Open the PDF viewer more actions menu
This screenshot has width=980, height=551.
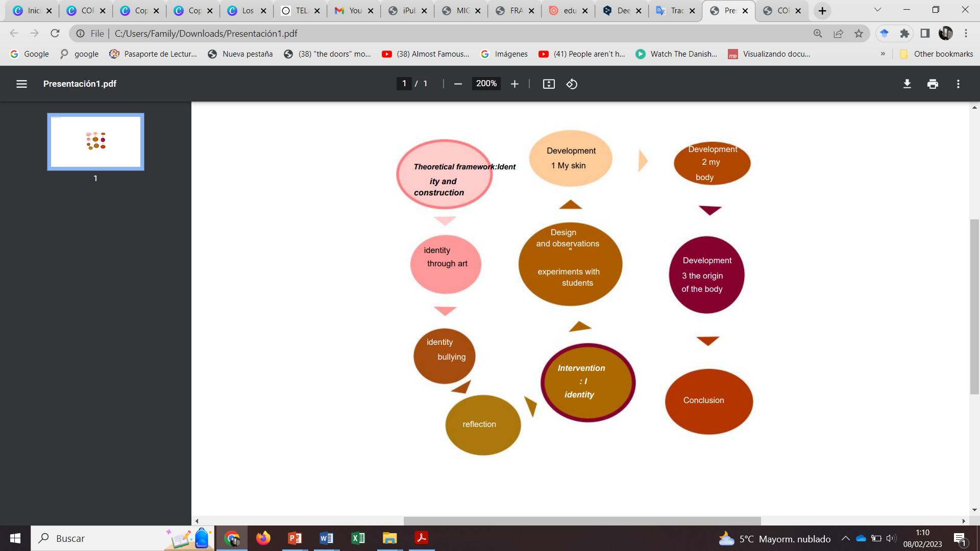(x=958, y=84)
